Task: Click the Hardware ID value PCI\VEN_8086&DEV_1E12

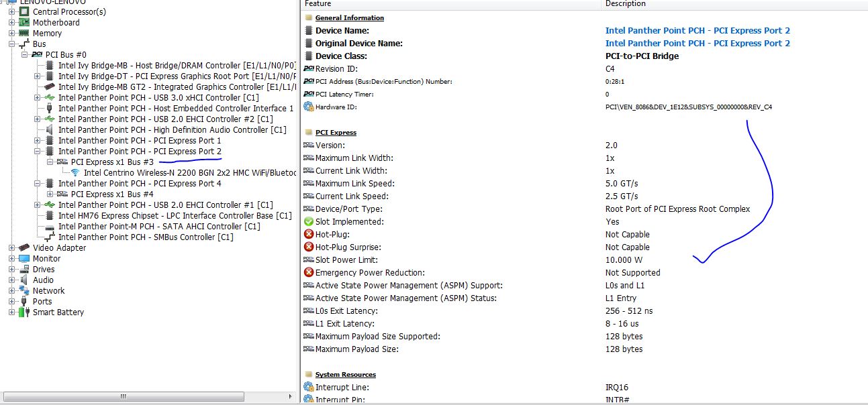Action: click(689, 107)
